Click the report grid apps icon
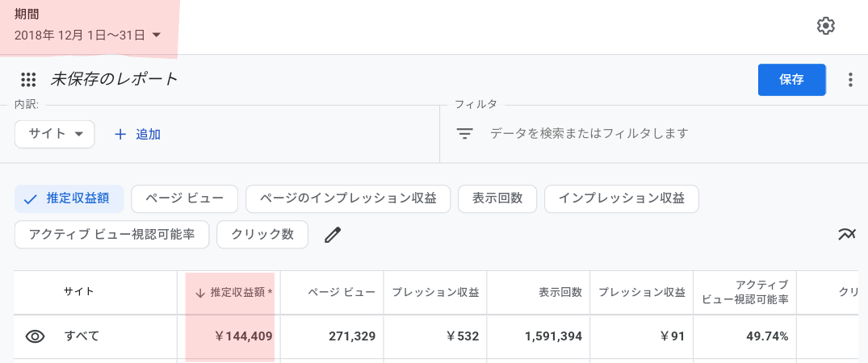 coord(28,80)
